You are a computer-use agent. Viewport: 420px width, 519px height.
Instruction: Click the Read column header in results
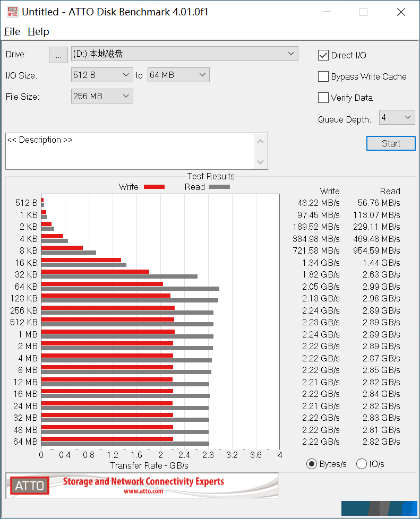tap(390, 192)
